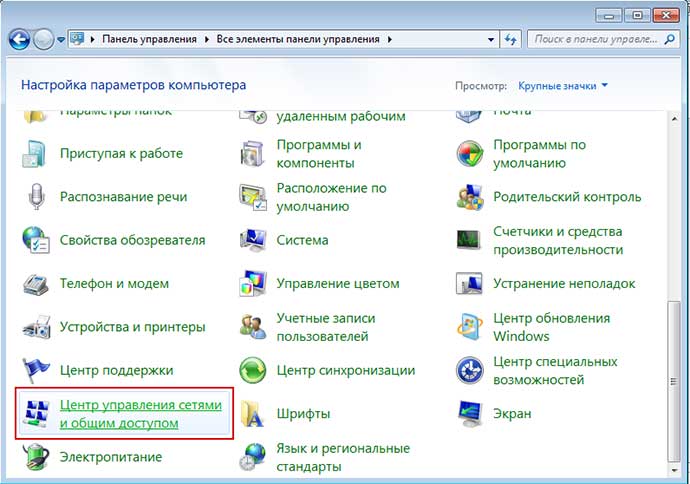The image size is (690, 484).
Task: Open the Устройства и принтеры printer icon
Action: point(36,327)
